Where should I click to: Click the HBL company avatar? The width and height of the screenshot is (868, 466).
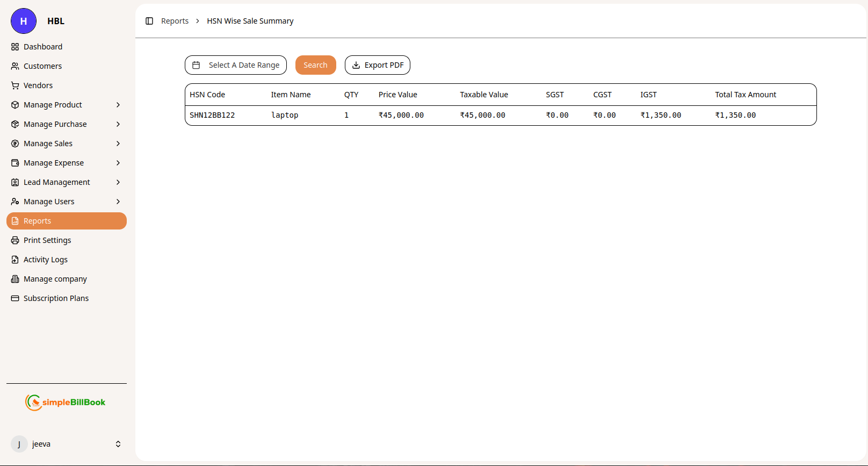click(24, 21)
